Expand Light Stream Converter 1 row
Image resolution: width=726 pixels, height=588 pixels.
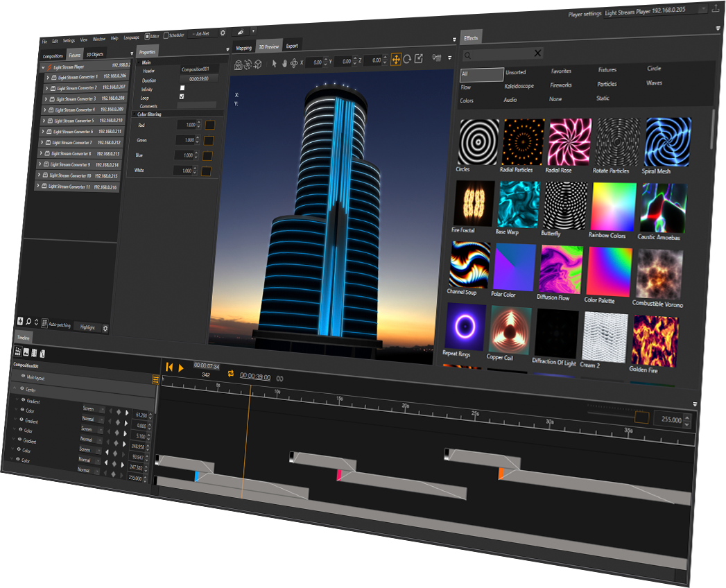(x=47, y=78)
